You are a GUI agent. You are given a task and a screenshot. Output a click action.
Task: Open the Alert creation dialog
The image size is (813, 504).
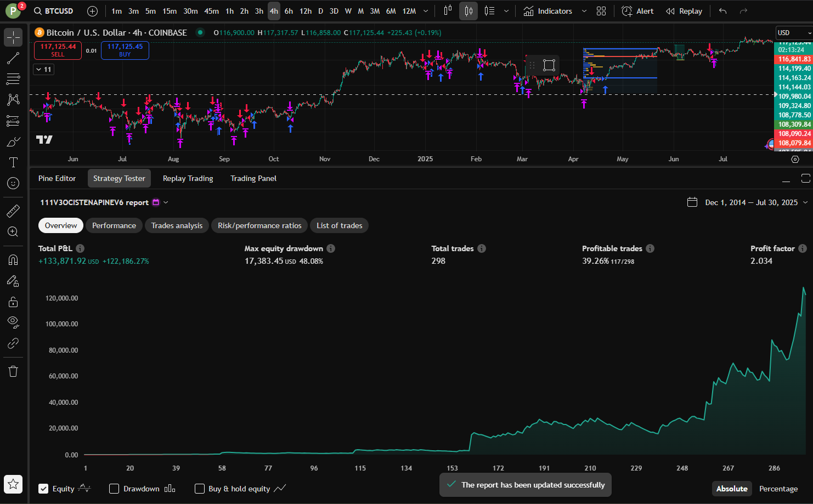click(637, 11)
